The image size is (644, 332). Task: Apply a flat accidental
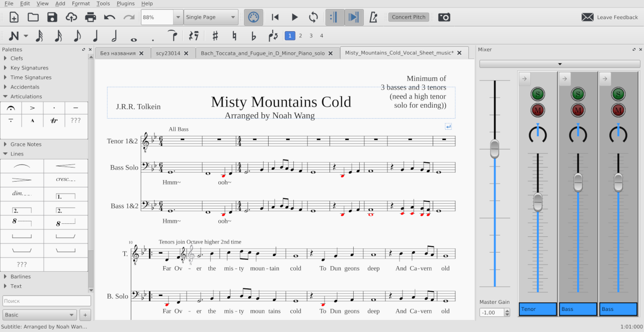(x=254, y=36)
